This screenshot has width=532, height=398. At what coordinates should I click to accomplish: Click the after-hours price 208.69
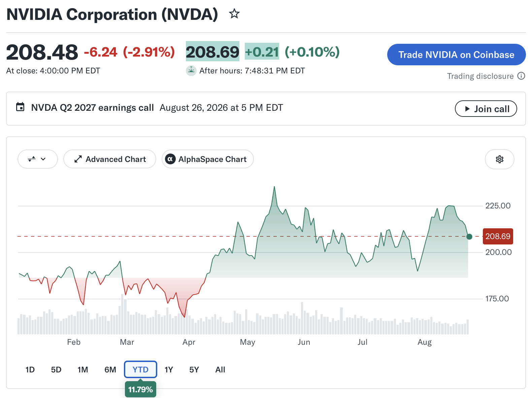[x=212, y=52]
